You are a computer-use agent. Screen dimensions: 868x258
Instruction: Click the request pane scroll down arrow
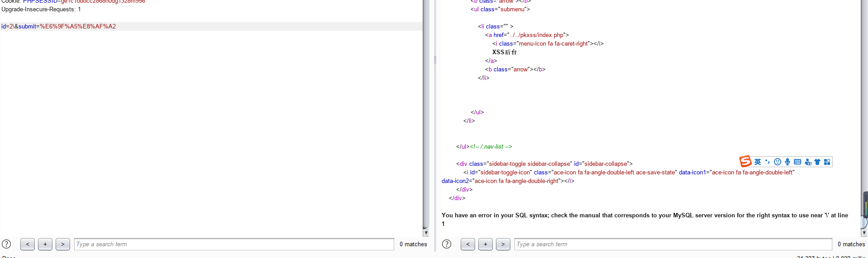(426, 233)
